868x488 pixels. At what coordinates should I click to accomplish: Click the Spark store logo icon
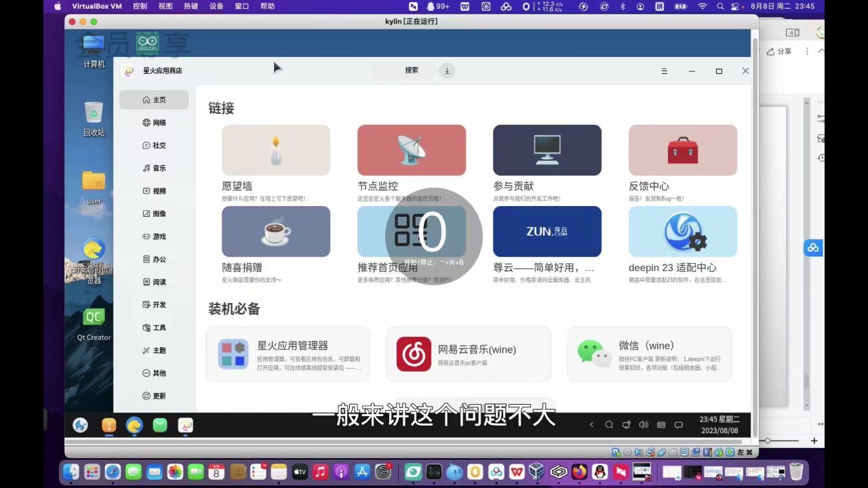click(x=127, y=70)
